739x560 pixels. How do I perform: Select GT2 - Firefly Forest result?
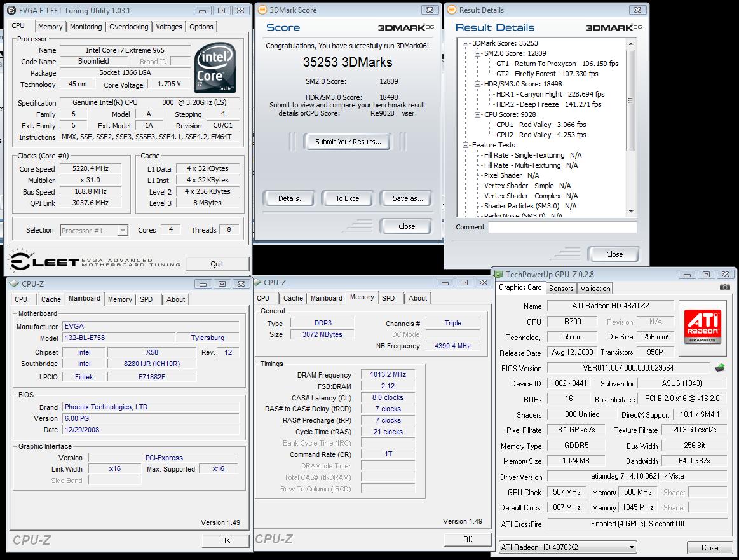point(546,74)
